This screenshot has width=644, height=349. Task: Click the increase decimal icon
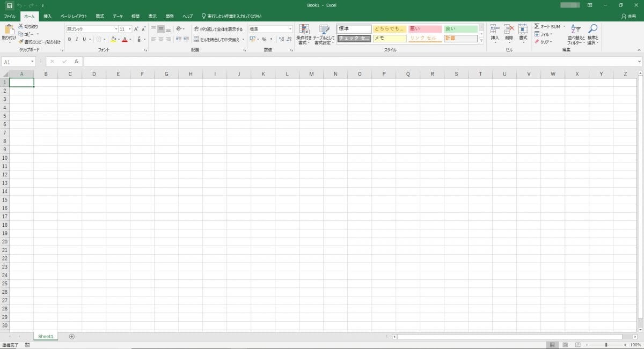[x=281, y=39]
